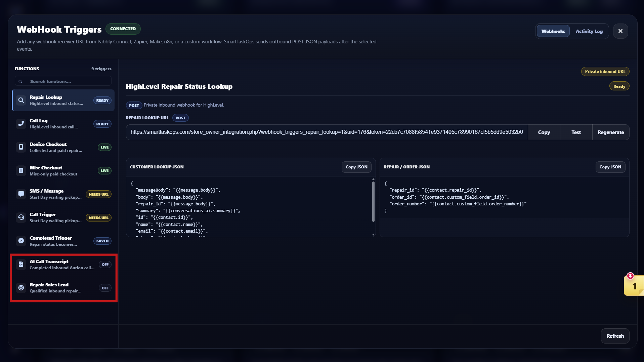
Task: Click the "repair_id" line in Repair / Order JSON
Action: click(435, 190)
